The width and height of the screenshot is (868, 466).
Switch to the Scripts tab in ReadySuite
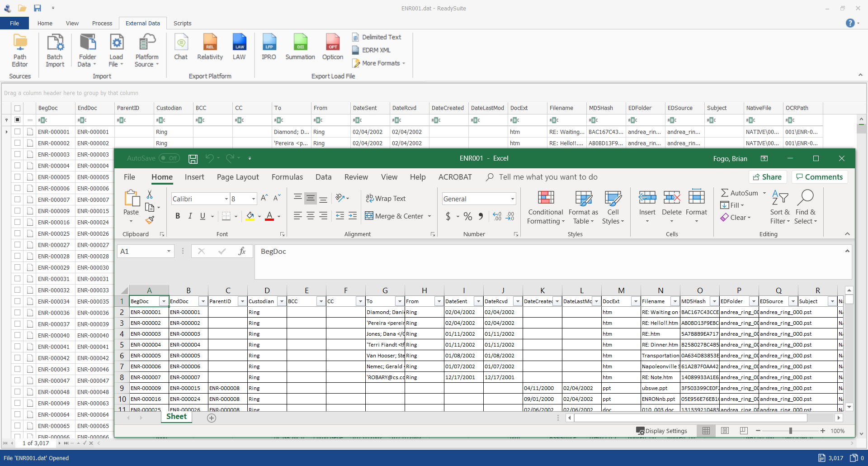click(x=183, y=24)
